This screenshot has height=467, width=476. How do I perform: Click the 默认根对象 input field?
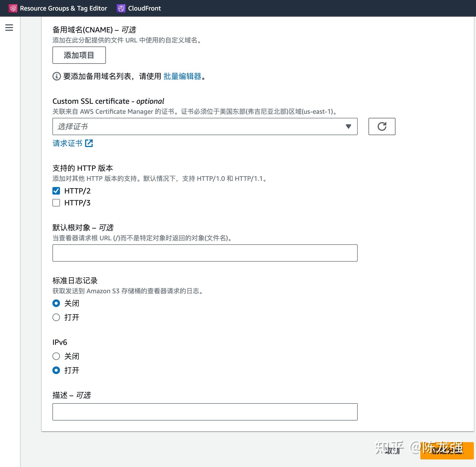tap(205, 252)
